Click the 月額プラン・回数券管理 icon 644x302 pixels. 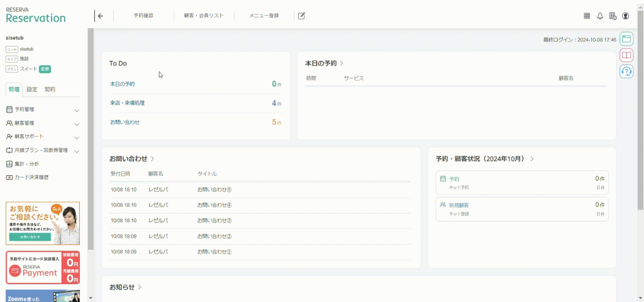[9, 150]
